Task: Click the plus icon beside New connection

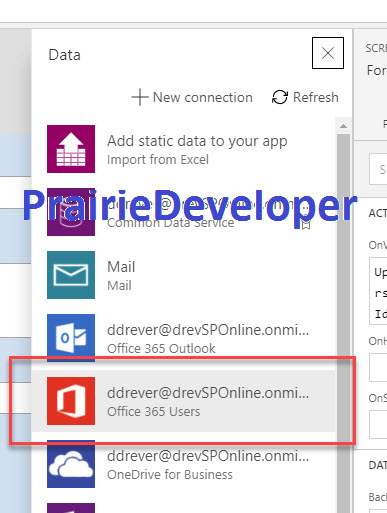Action: tap(140, 97)
